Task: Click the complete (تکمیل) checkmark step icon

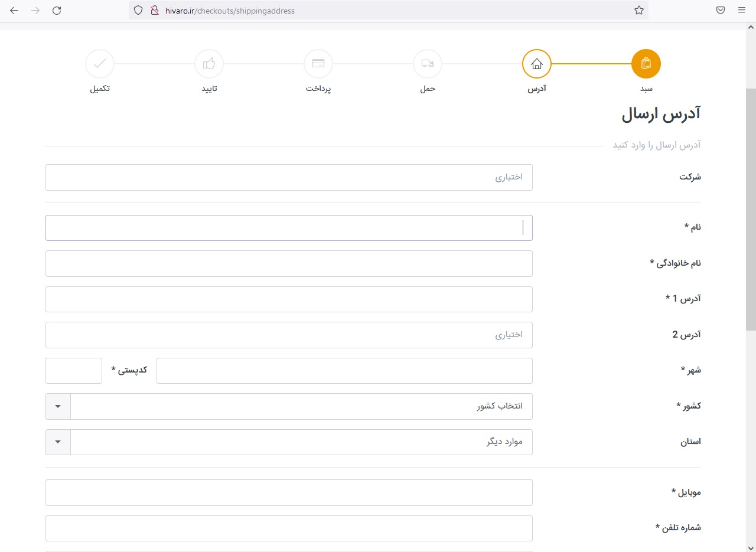Action: click(x=100, y=64)
